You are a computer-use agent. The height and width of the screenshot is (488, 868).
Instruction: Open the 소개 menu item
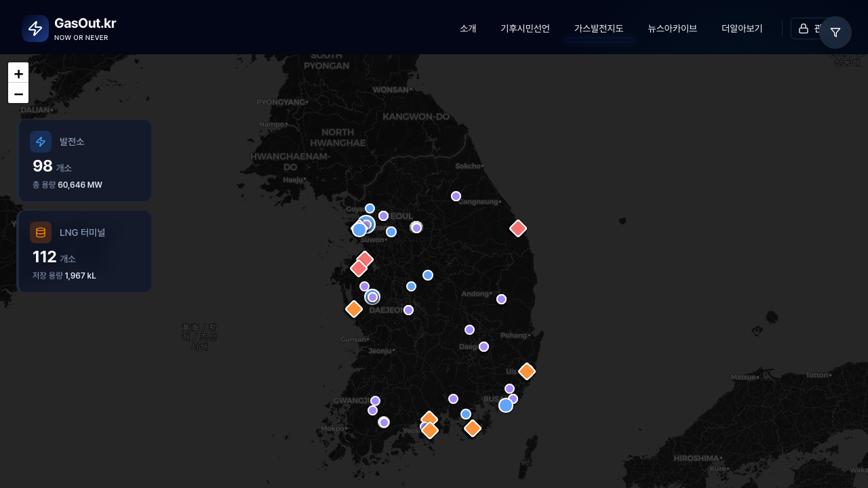[468, 28]
